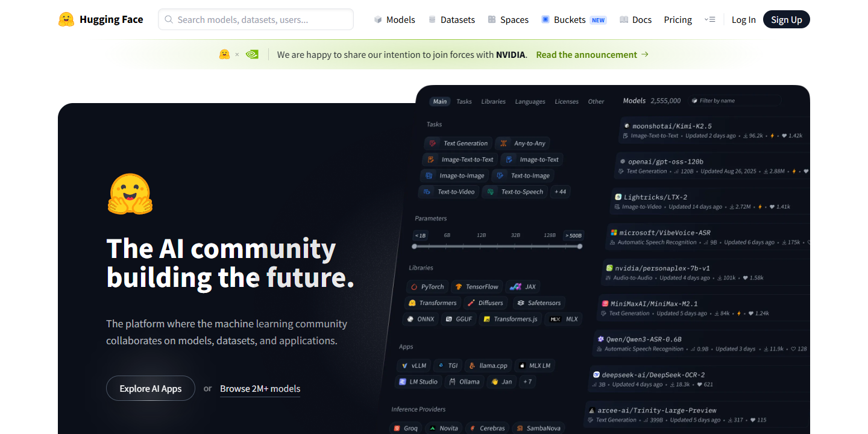The image size is (868, 434).
Task: Expand the +44 more tasks chip
Action: 561,192
